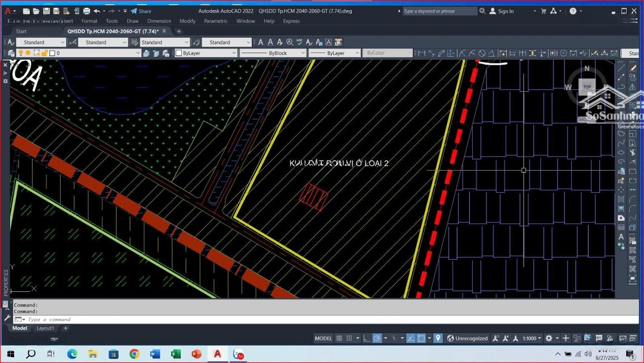Open the Customization gear in status bar
This screenshot has height=363, width=644.
coord(549,339)
